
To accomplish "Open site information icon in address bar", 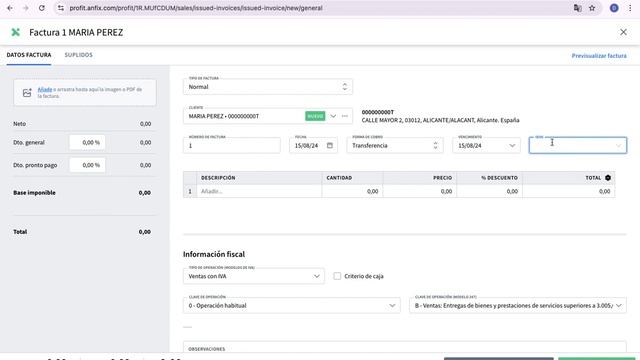I will click(61, 8).
